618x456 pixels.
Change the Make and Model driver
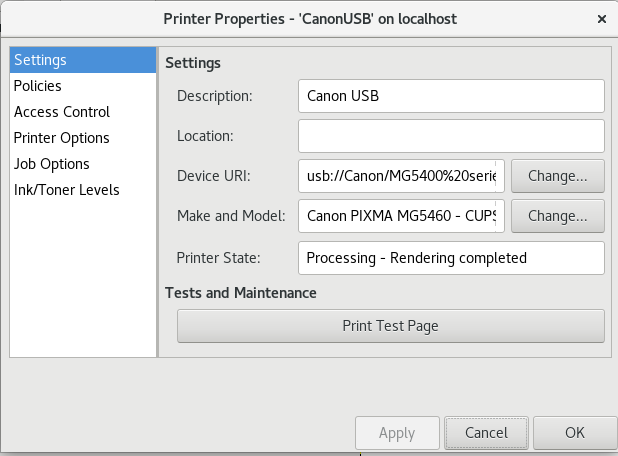(558, 216)
